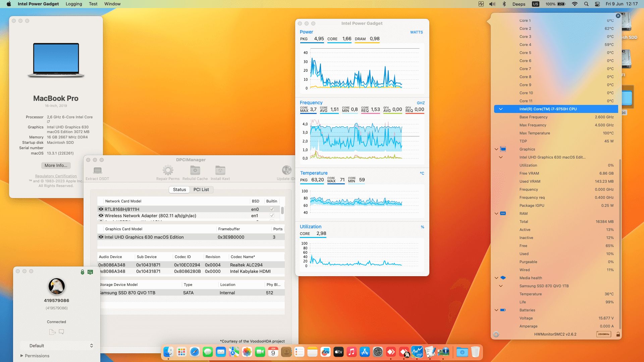Viewport: 644px width, 362px height.
Task: Open the Regulatory Certification link
Action: [56, 176]
